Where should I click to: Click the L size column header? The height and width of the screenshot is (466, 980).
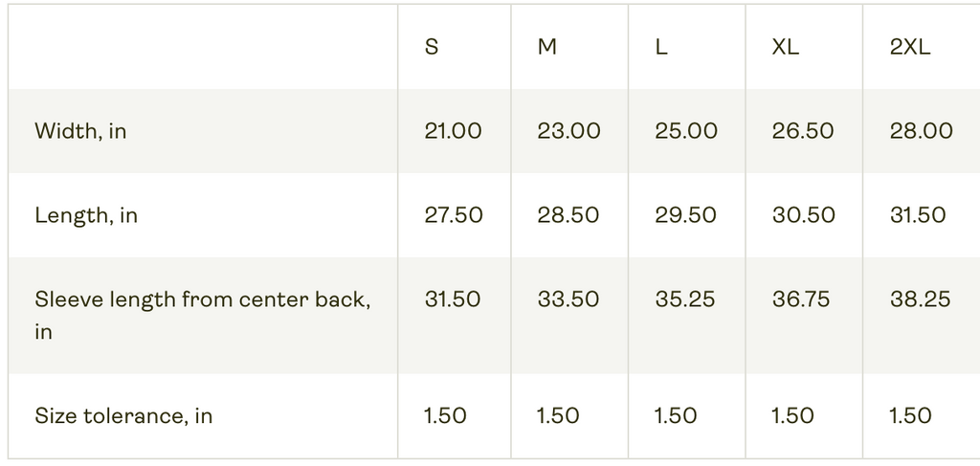661,47
